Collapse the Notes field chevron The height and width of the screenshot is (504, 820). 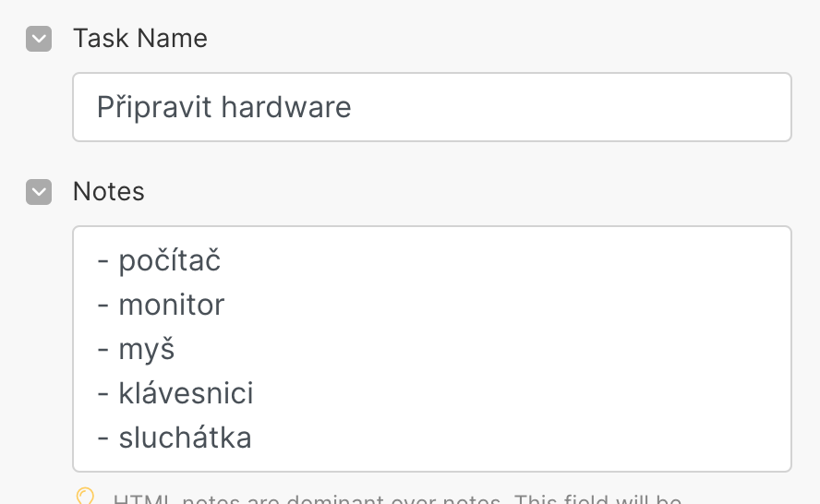(x=39, y=192)
